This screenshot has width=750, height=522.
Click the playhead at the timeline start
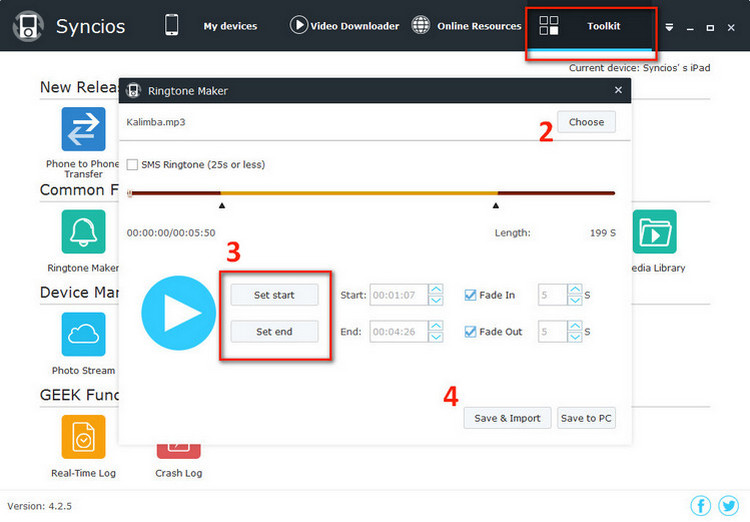tap(130, 193)
